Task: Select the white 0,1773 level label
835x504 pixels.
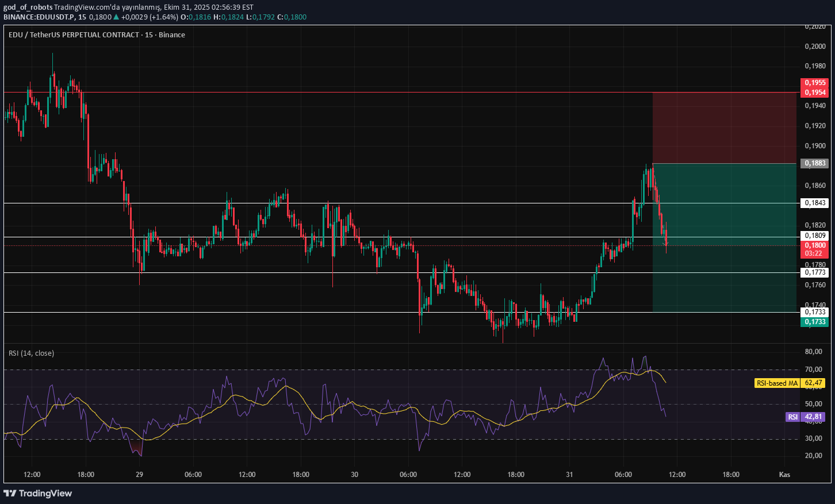Action: [x=814, y=272]
